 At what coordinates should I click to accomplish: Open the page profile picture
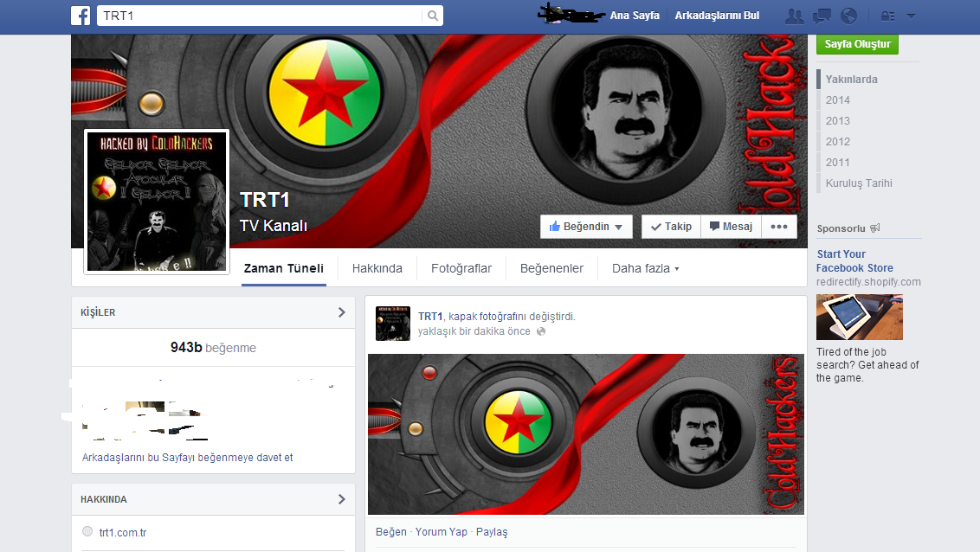[156, 202]
